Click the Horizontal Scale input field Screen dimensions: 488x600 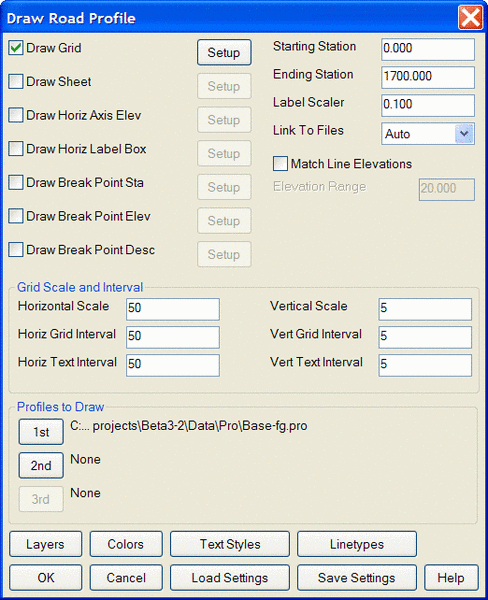pyautogui.click(x=173, y=309)
